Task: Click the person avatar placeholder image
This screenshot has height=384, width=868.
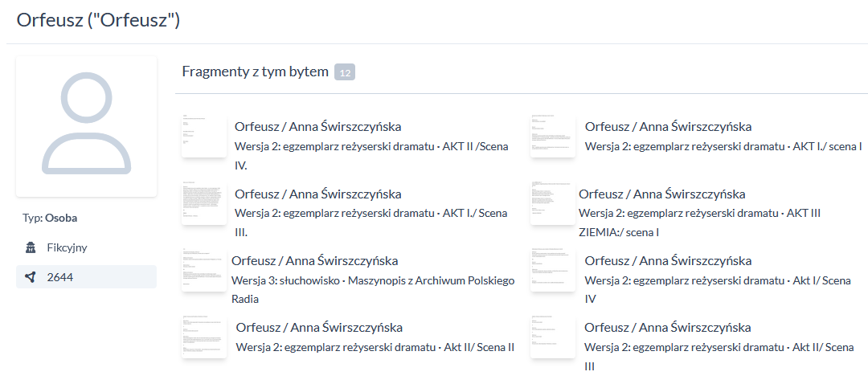Action: (x=86, y=125)
